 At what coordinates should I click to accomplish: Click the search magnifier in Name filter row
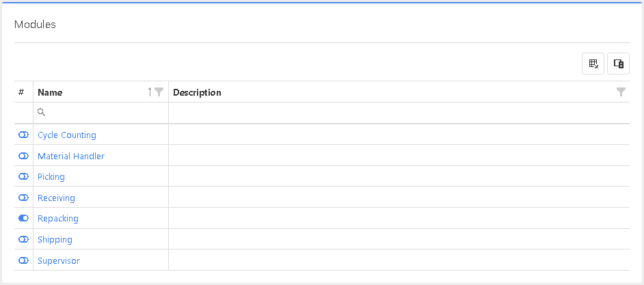[42, 112]
